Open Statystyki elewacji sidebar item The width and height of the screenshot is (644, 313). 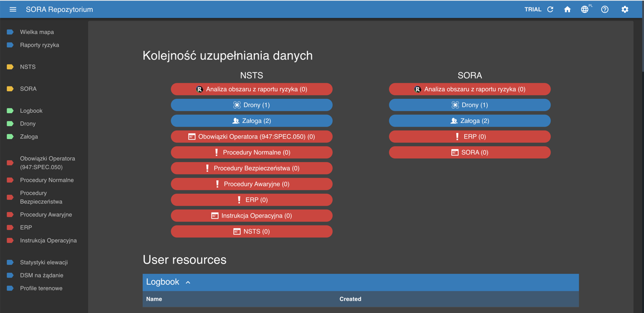pyautogui.click(x=43, y=263)
